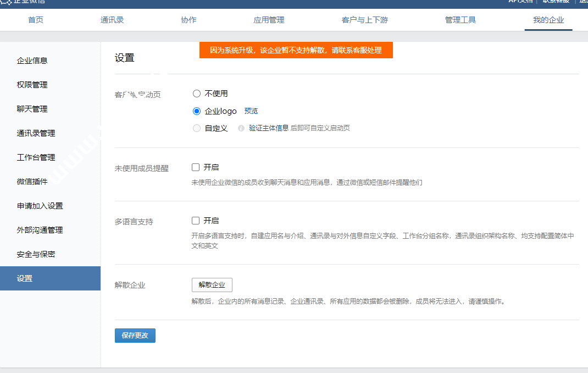
Task: Go to 权限管理 in the sidebar
Action: tap(32, 85)
